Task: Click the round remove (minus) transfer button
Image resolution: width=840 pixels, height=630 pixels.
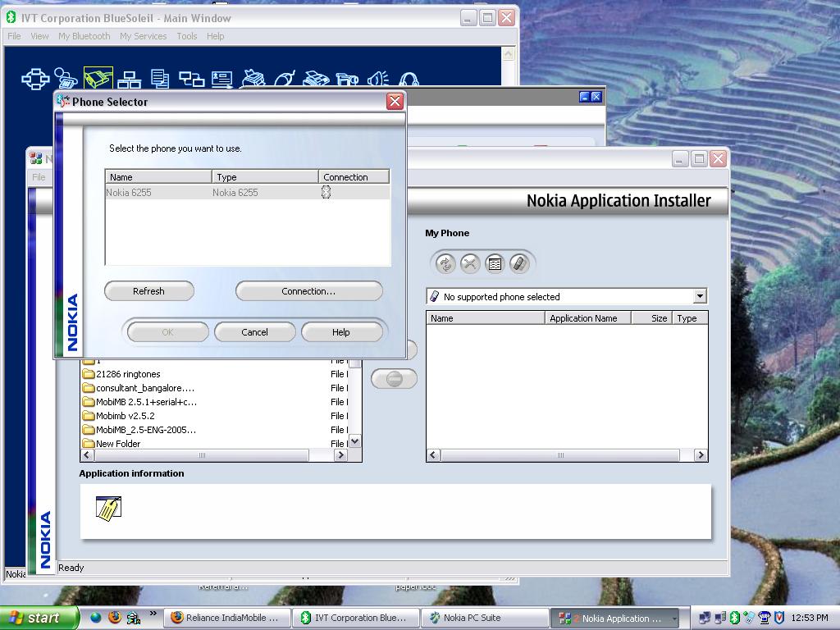Action: click(394, 379)
